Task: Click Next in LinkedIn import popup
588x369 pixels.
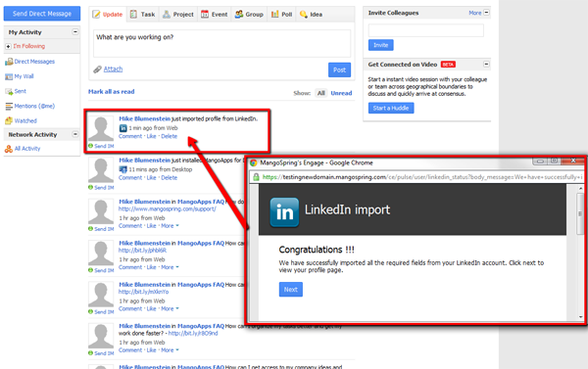Action: (x=291, y=290)
